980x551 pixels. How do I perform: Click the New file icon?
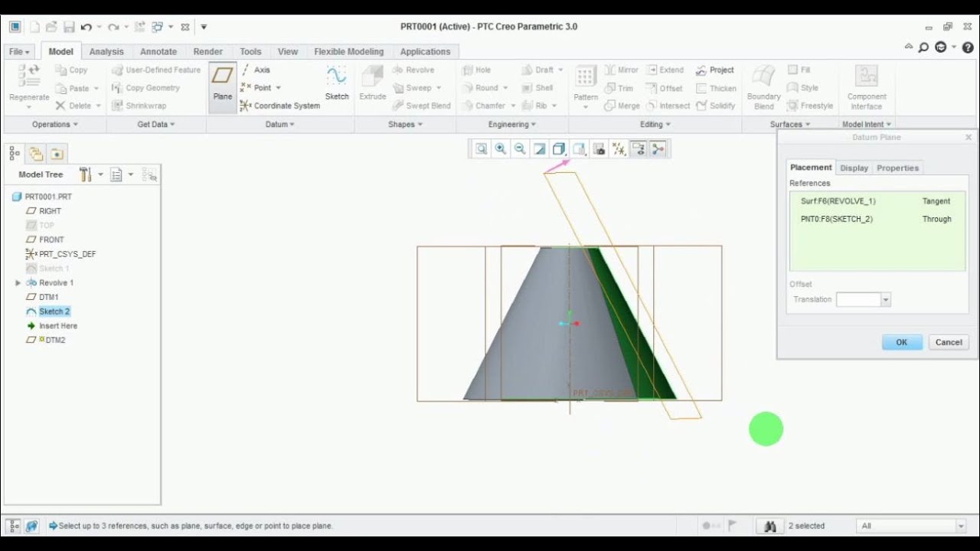(x=34, y=27)
